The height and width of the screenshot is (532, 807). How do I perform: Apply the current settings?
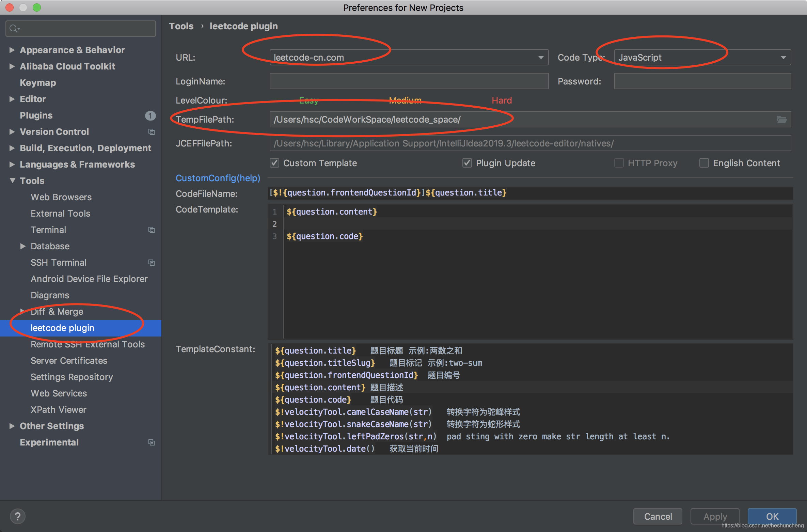tap(714, 516)
